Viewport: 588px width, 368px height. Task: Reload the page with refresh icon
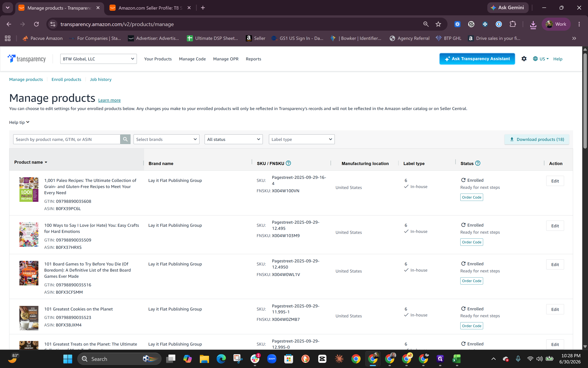[36, 24]
